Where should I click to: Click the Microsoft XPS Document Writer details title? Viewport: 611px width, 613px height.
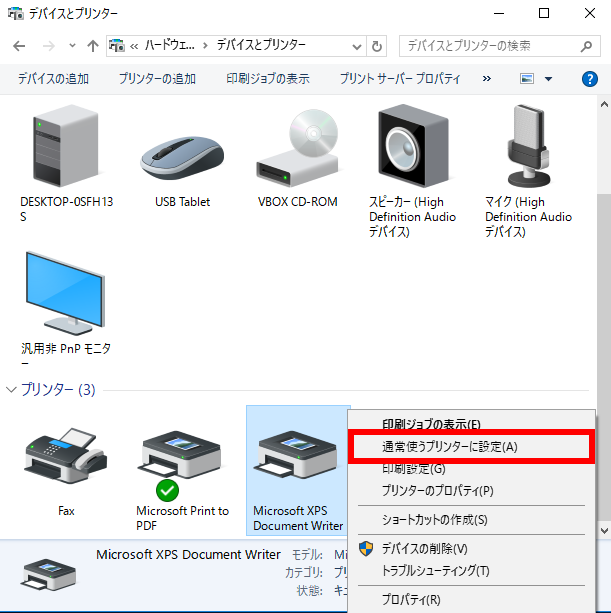[x=188, y=554]
